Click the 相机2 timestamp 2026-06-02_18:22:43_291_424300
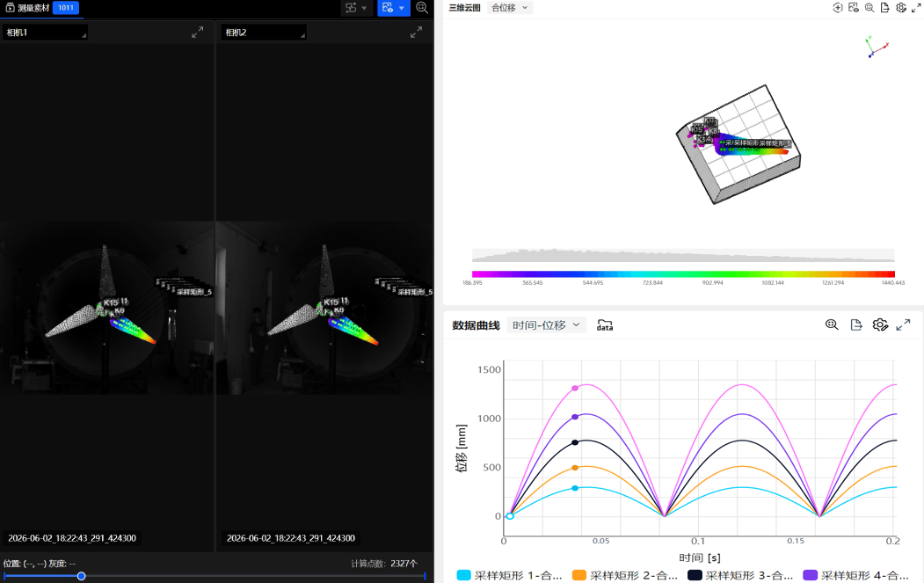The image size is (924, 583). click(x=290, y=538)
